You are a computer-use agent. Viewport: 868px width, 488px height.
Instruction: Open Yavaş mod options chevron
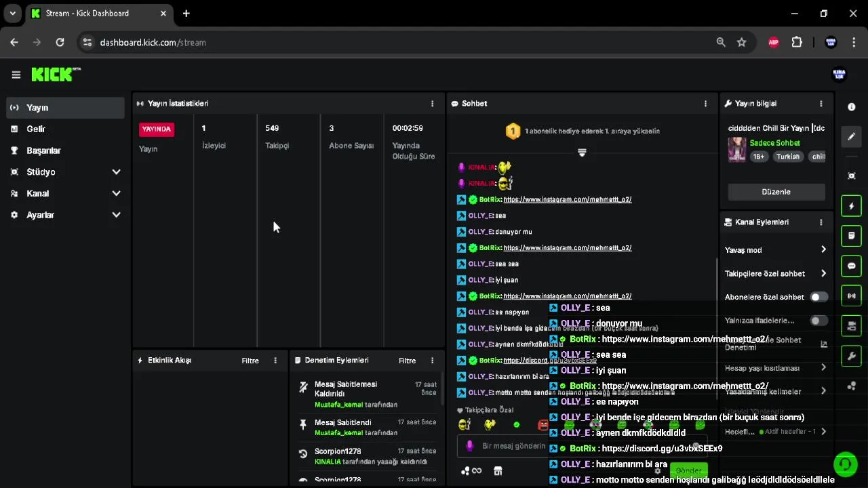tap(823, 249)
